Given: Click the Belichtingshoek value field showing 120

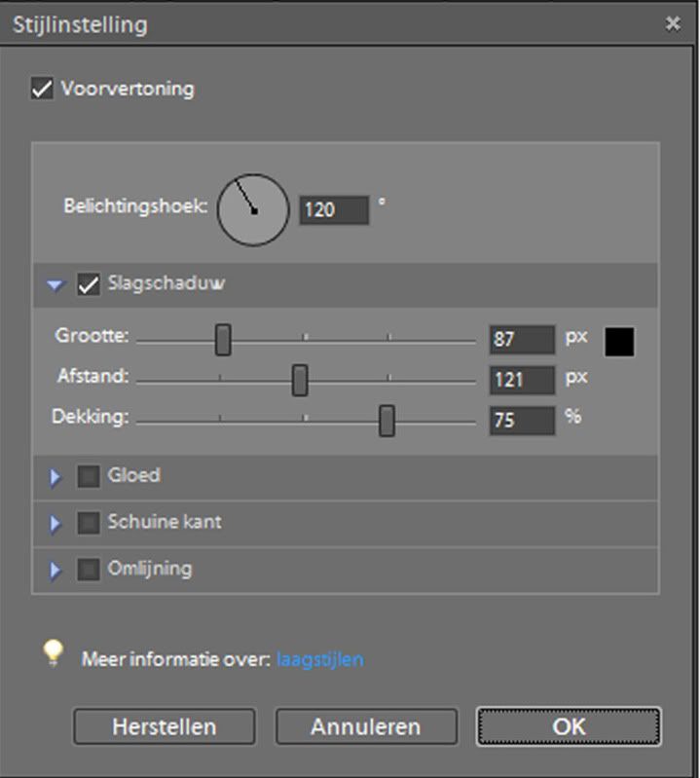Looking at the screenshot, I should pyautogui.click(x=334, y=210).
